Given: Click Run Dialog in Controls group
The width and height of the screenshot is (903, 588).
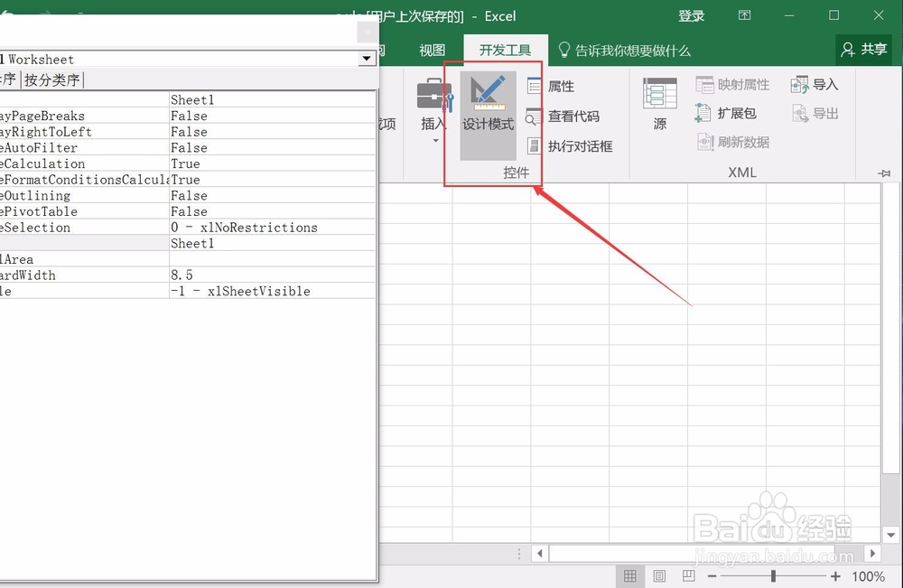Looking at the screenshot, I should coord(570,146).
